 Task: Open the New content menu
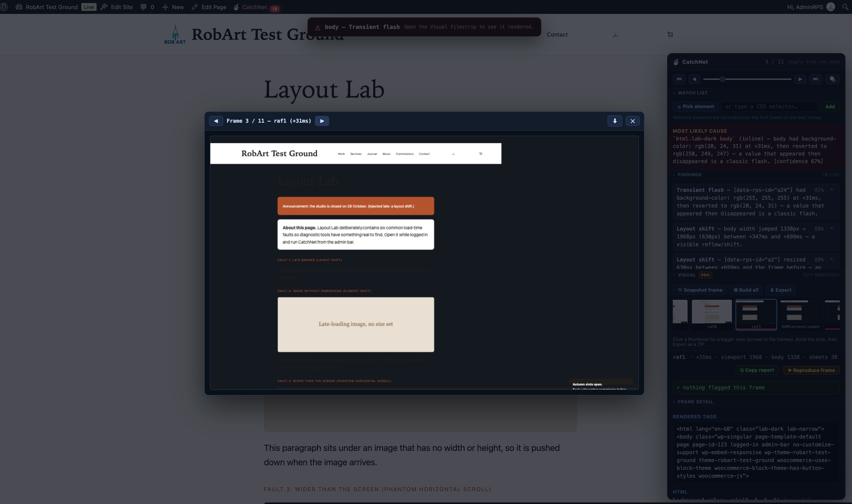(x=173, y=7)
